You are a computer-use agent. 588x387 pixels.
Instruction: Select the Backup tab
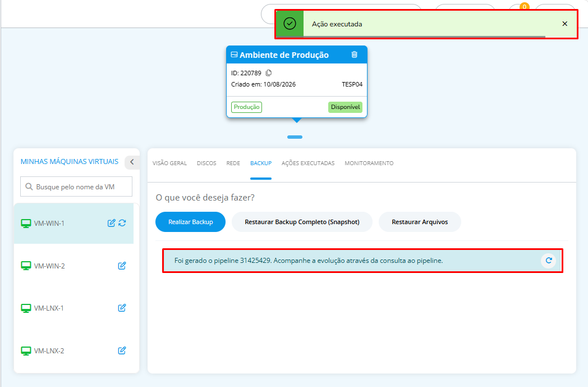coord(261,163)
